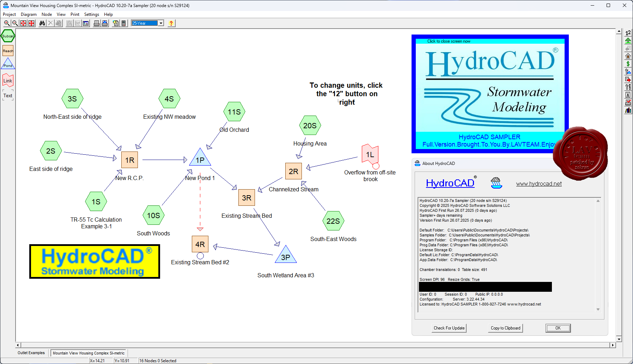Click OK in the About HydroCAD dialog

point(558,328)
